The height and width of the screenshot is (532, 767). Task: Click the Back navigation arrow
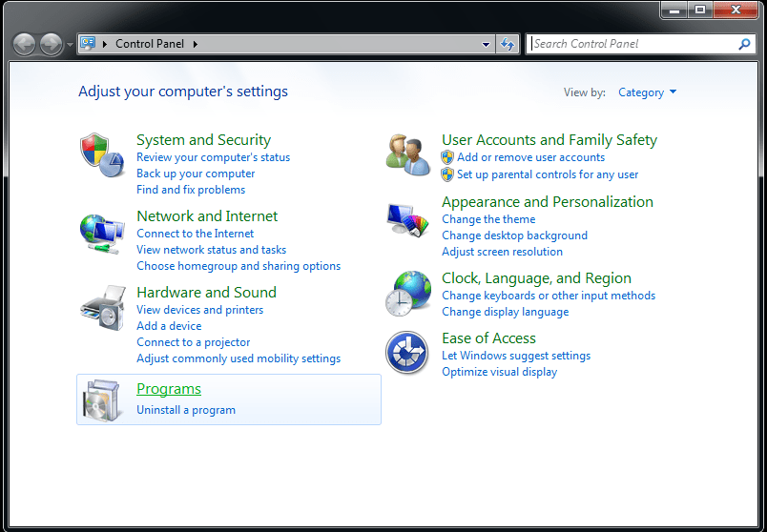point(24,45)
